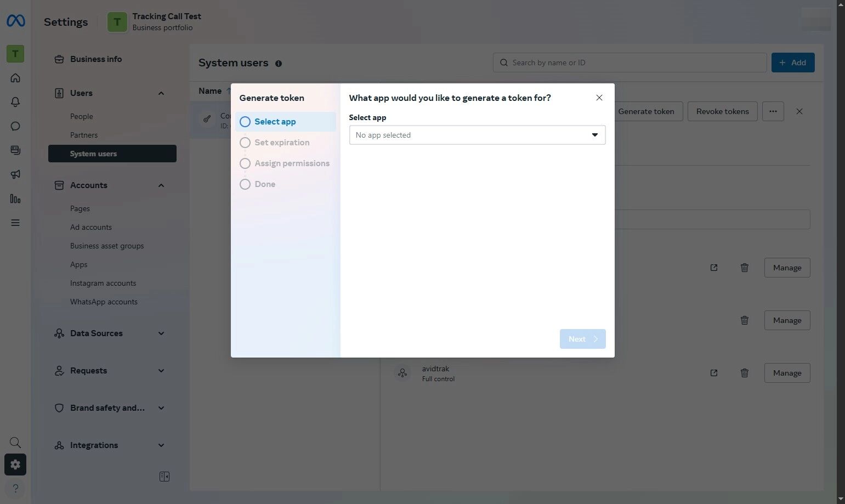The width and height of the screenshot is (845, 504).
Task: Collapse the Users section
Action: (161, 93)
